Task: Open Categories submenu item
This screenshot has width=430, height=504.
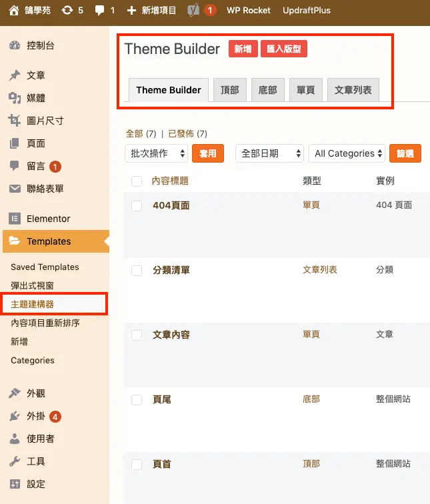Action: tap(33, 360)
